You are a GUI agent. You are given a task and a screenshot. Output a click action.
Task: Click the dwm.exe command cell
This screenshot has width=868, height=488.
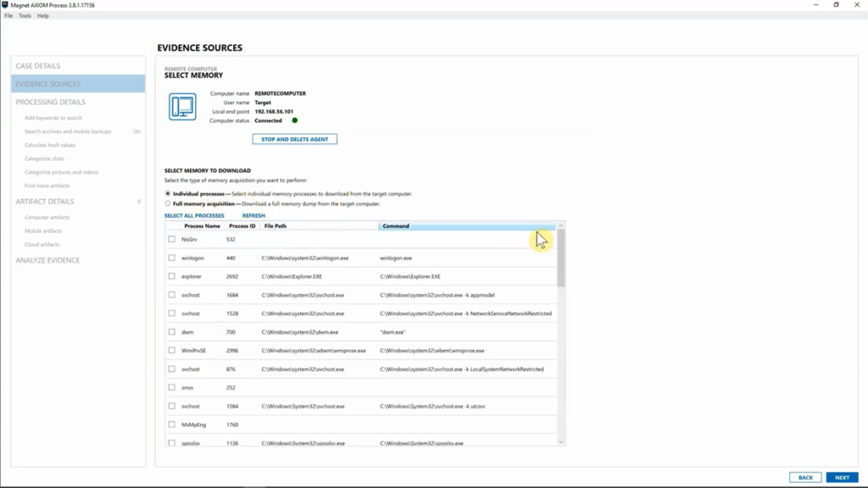[393, 332]
